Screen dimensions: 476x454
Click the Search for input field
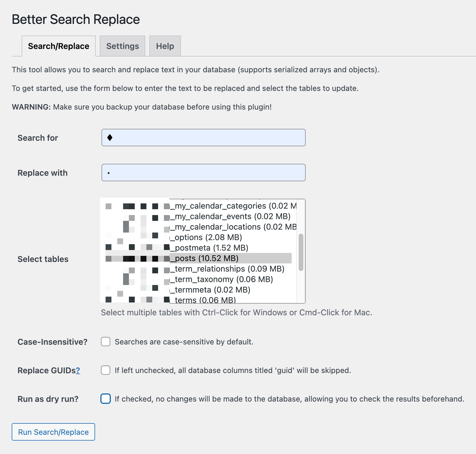[204, 138]
